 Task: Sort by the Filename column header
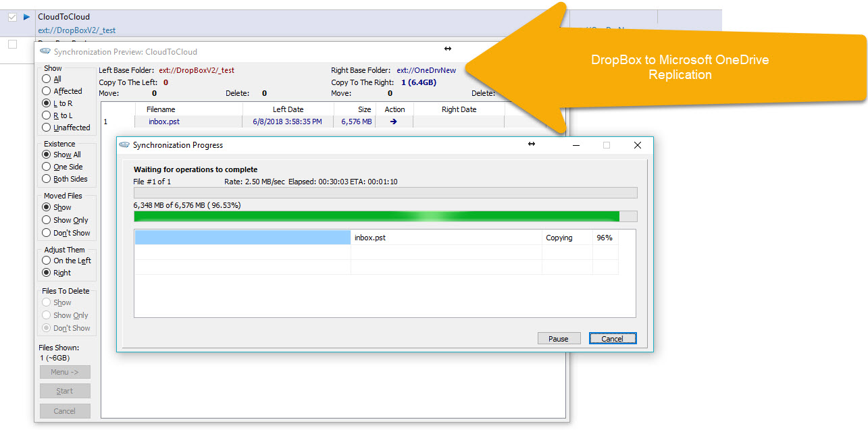click(189, 109)
